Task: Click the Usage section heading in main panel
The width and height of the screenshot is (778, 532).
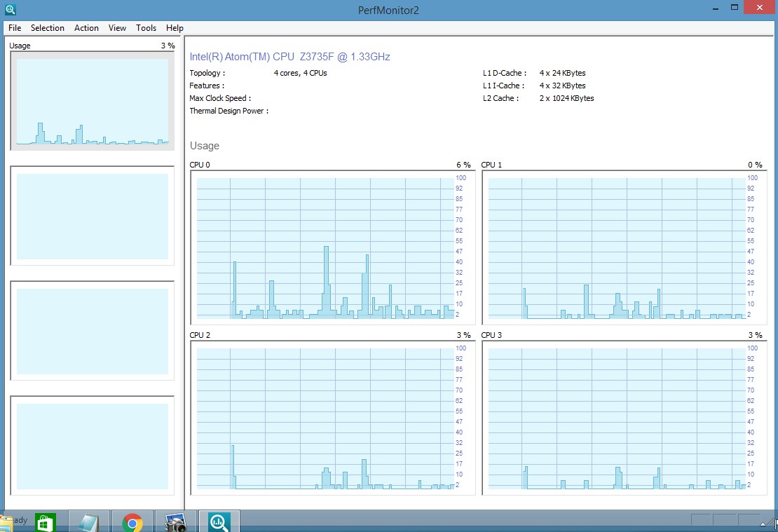Action: pyautogui.click(x=205, y=146)
